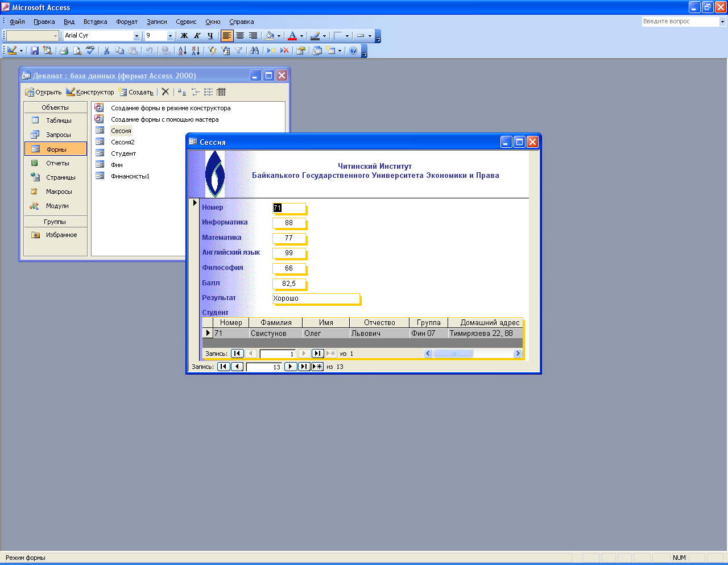Click the Fill Color bucket swatch
The height and width of the screenshot is (565, 728).
270,35
